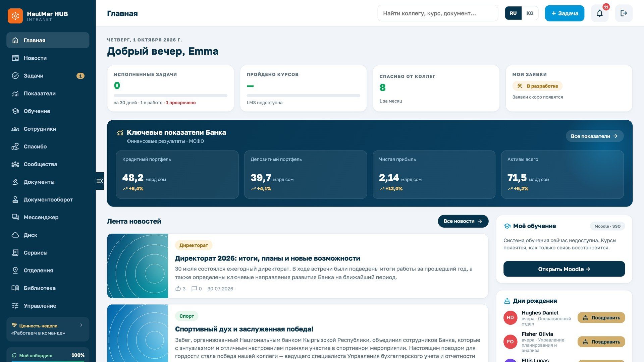Click the Отделения location pin icon
Screen dimensions: 644x362
[15, 270]
